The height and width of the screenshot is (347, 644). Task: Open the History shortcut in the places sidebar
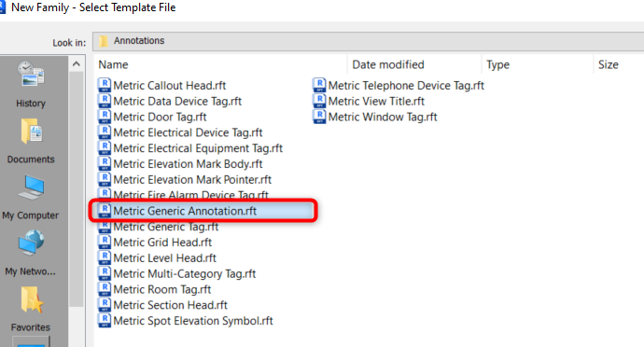coord(31,84)
